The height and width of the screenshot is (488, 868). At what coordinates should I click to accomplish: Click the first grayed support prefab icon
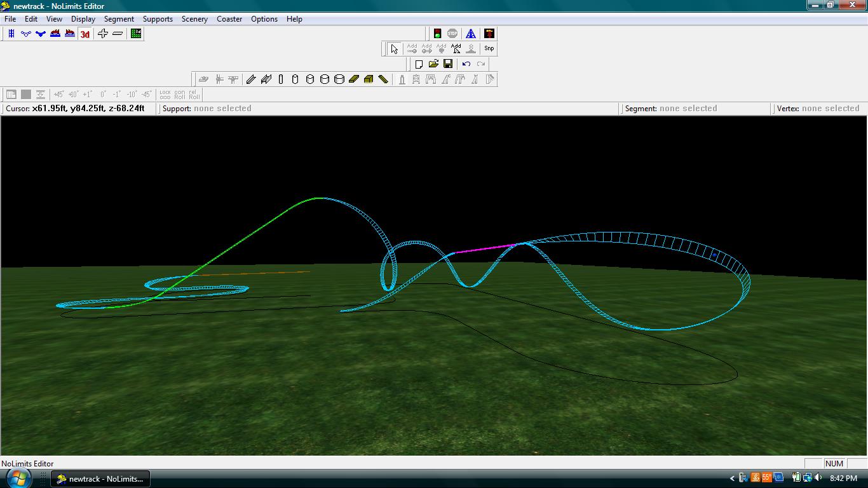pyautogui.click(x=402, y=79)
